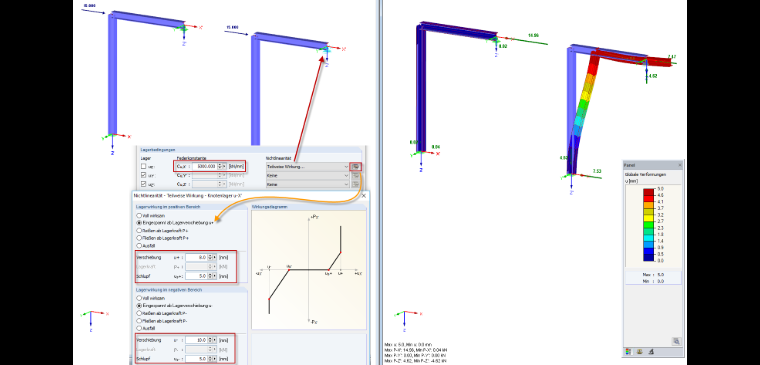Viewport: 760px width, 365px height.
Task: Select 'Fließen ab Lagerkraft P-' option
Action: (x=140, y=321)
